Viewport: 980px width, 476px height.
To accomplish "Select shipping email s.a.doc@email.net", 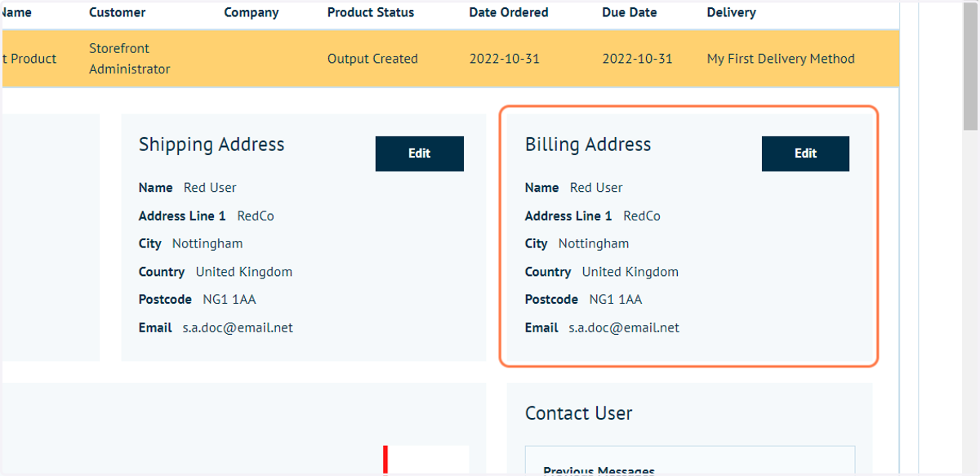I will point(238,327).
